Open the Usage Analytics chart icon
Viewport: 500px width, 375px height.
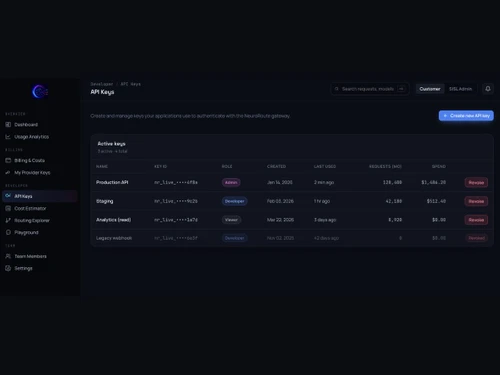pos(8,137)
